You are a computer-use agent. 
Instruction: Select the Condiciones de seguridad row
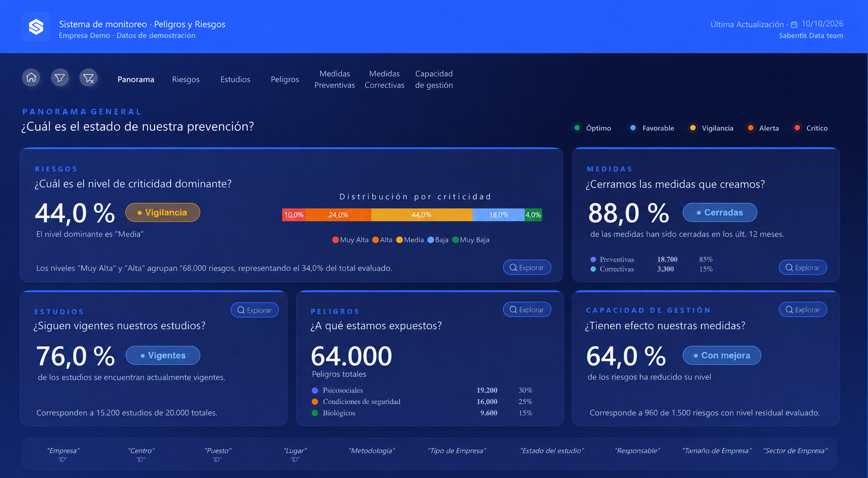(x=422, y=401)
